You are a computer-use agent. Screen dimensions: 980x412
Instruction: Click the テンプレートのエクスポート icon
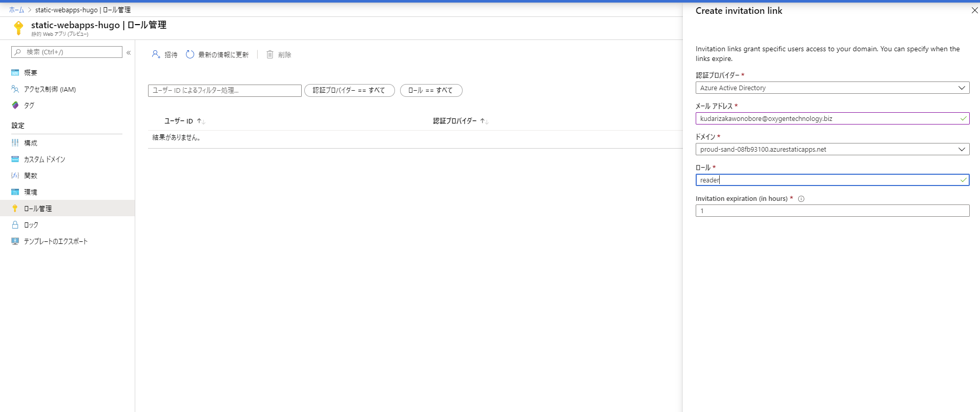click(15, 241)
